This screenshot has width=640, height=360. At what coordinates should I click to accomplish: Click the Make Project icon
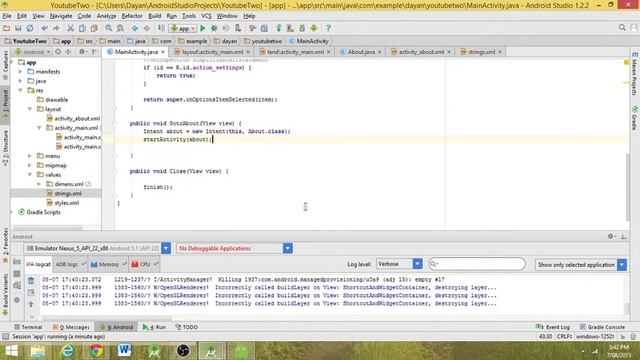(161, 28)
